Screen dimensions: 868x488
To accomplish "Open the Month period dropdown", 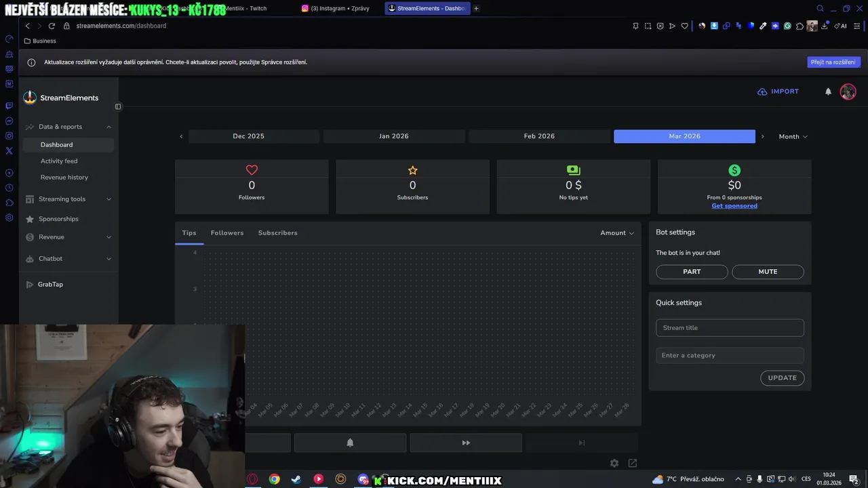I will [x=793, y=136].
